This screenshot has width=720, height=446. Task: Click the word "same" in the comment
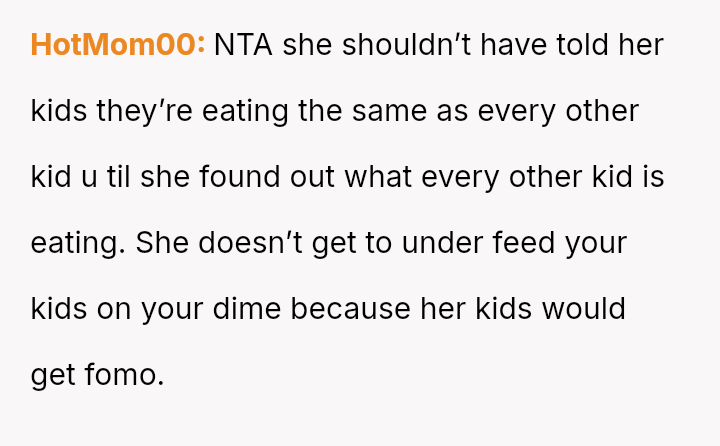[x=383, y=111]
